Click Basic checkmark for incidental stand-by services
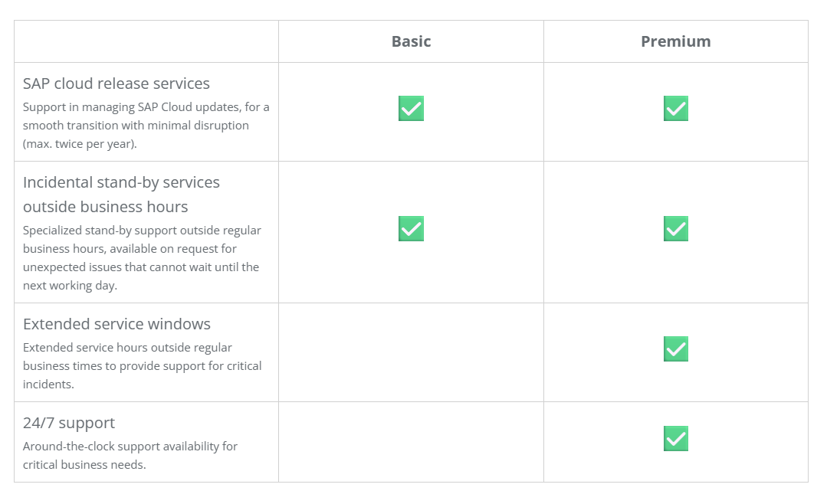 411,229
